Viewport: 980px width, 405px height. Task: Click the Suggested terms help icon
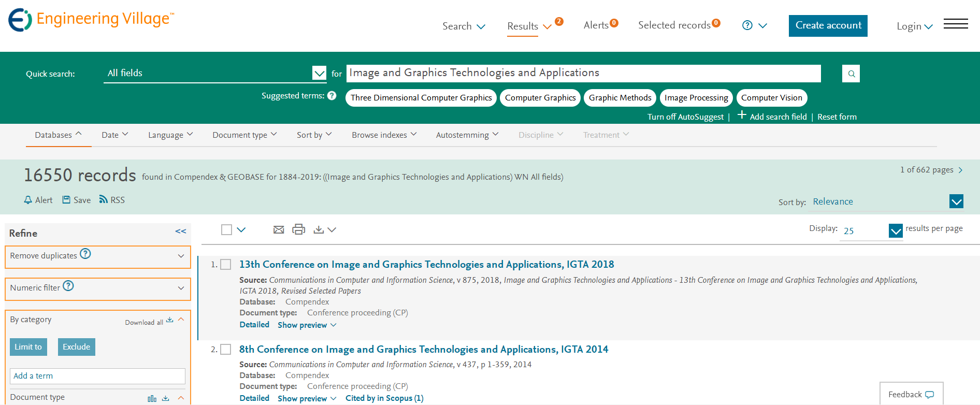tap(332, 95)
